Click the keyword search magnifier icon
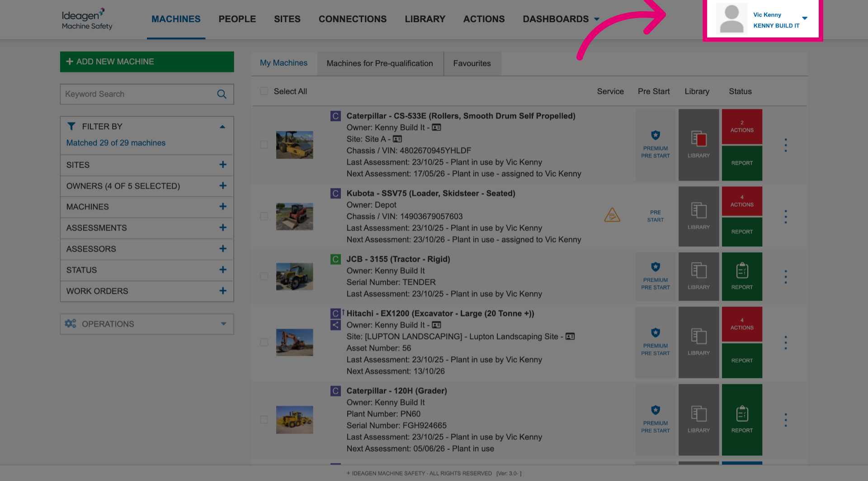 [222, 94]
